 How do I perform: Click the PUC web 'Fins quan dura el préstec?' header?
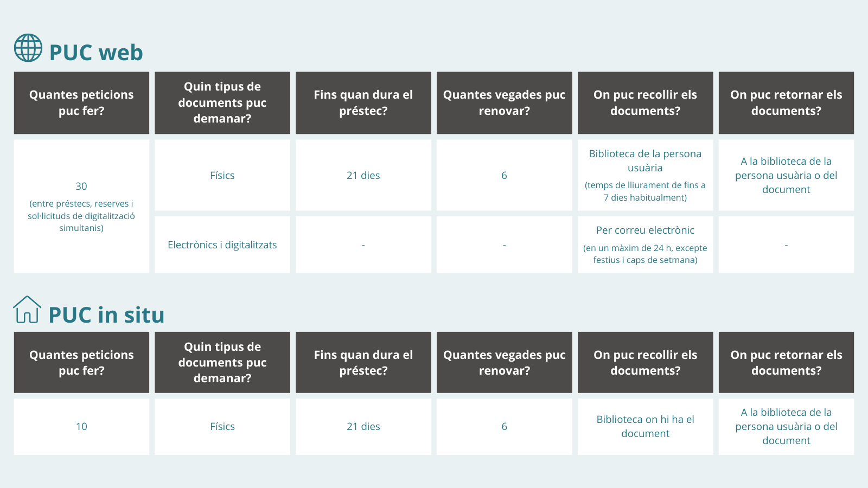(363, 103)
